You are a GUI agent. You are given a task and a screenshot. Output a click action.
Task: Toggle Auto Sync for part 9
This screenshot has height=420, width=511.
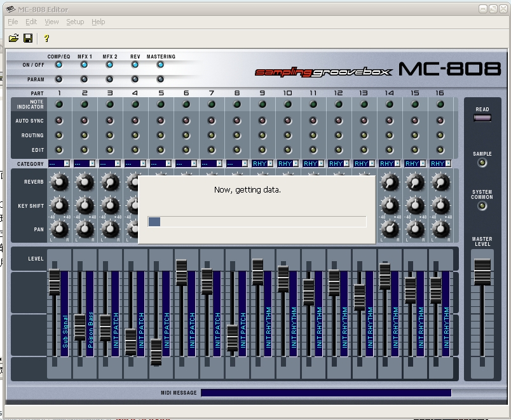[x=262, y=121]
